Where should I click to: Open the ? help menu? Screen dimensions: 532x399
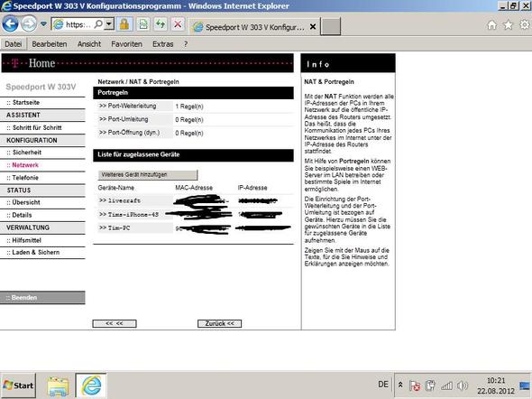point(186,44)
